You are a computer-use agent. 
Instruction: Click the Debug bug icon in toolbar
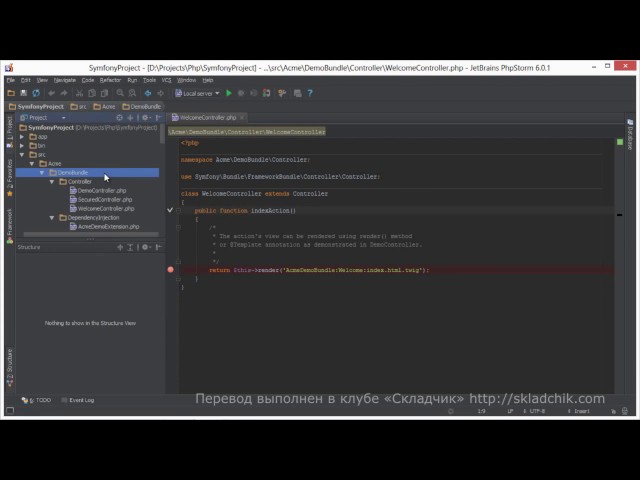242,93
